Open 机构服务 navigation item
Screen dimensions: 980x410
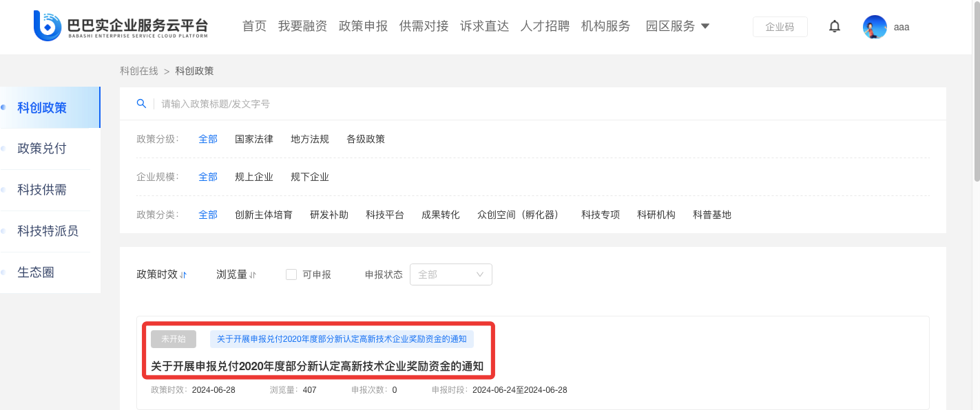[x=605, y=26]
